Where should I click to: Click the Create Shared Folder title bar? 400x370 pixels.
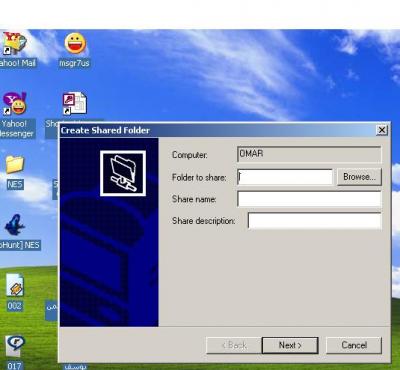(x=217, y=130)
